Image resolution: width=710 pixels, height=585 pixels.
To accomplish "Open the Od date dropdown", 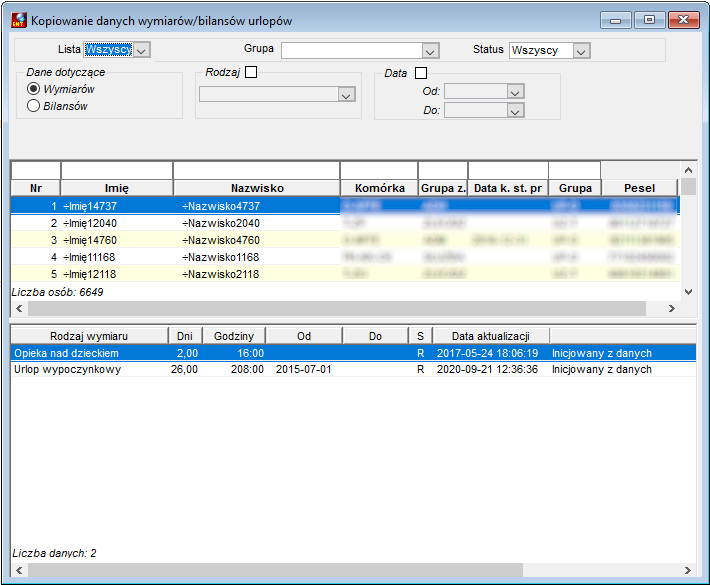I will coord(515,91).
